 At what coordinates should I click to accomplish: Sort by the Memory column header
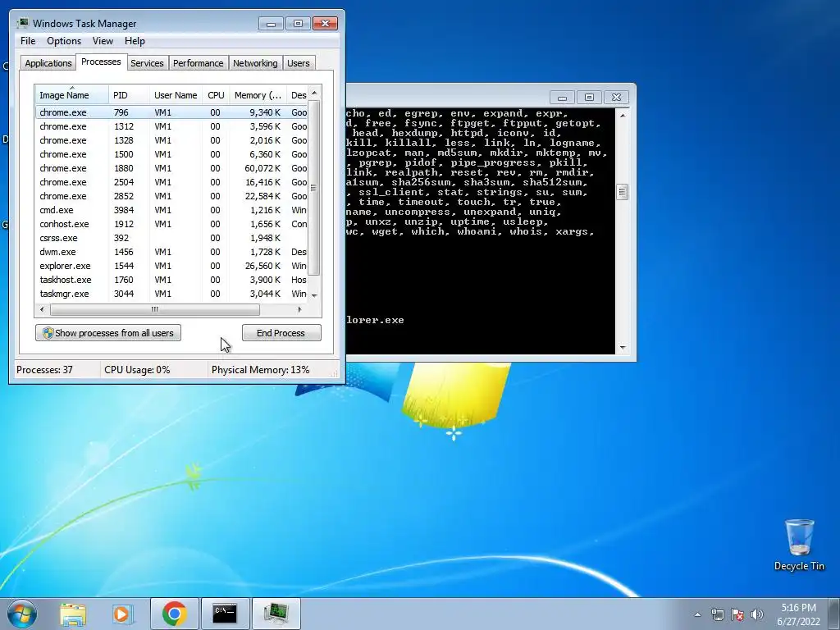pyautogui.click(x=258, y=95)
